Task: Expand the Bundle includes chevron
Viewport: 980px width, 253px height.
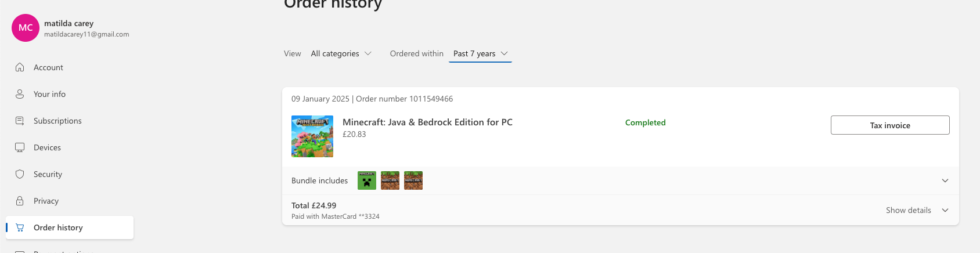Action: pos(945,180)
